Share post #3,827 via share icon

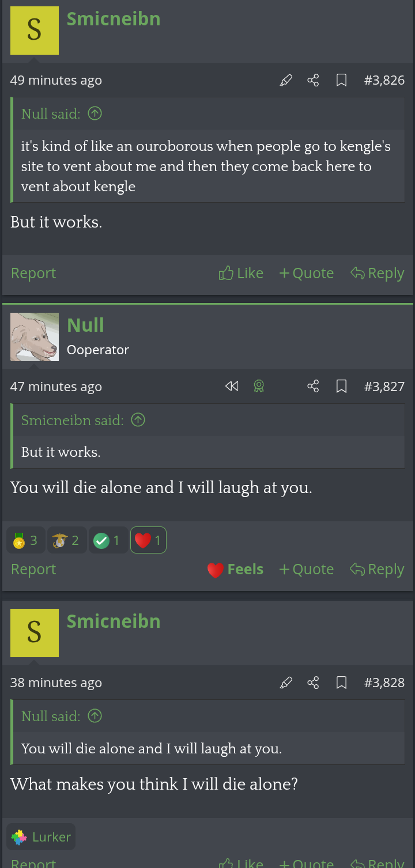click(313, 386)
